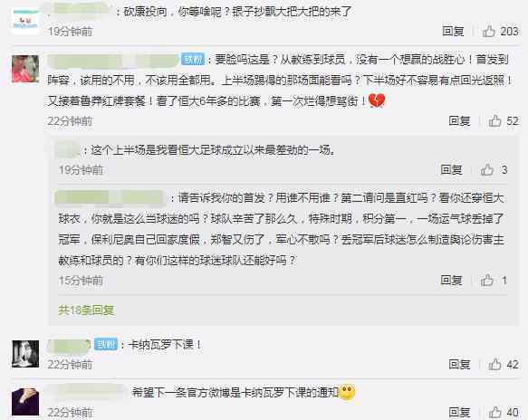
Task: Like the bottom comment with 40 likes
Action: coord(495,412)
